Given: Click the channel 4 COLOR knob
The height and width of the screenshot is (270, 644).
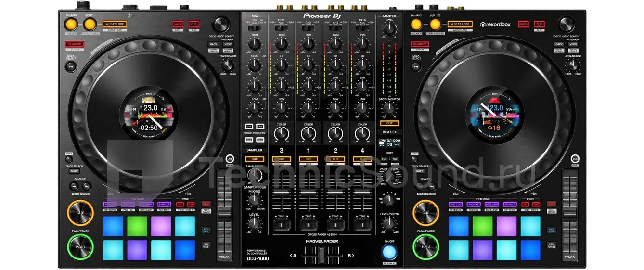Looking at the screenshot, I should coord(362,134).
